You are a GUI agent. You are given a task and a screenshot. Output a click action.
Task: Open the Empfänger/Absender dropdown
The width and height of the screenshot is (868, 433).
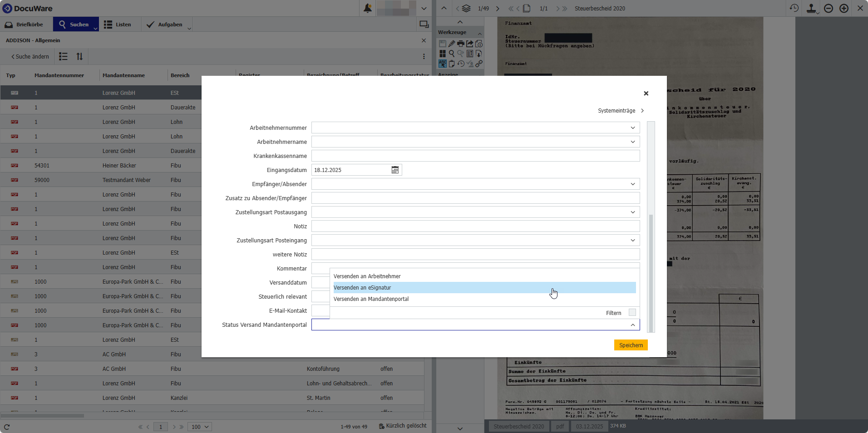pyautogui.click(x=633, y=184)
